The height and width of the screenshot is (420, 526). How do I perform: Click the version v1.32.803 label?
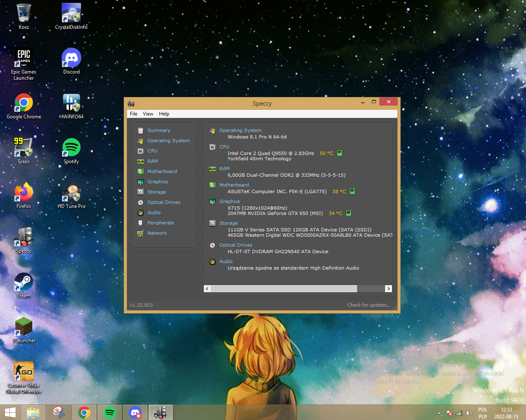coord(141,305)
